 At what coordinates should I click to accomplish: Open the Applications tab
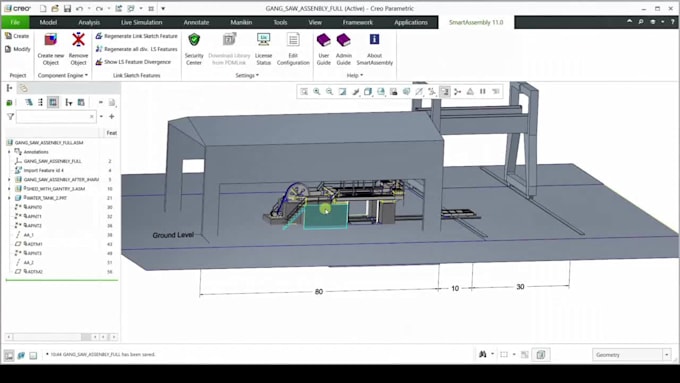pos(411,22)
